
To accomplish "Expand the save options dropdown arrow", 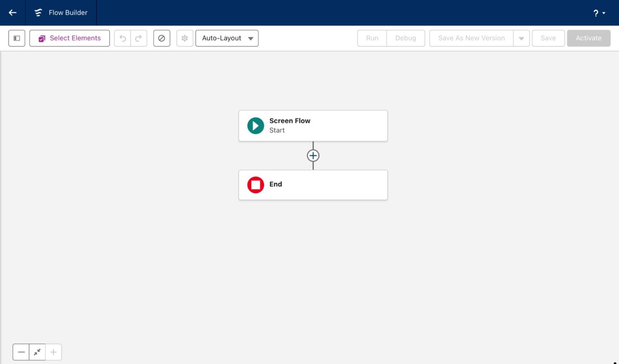I will pos(521,38).
